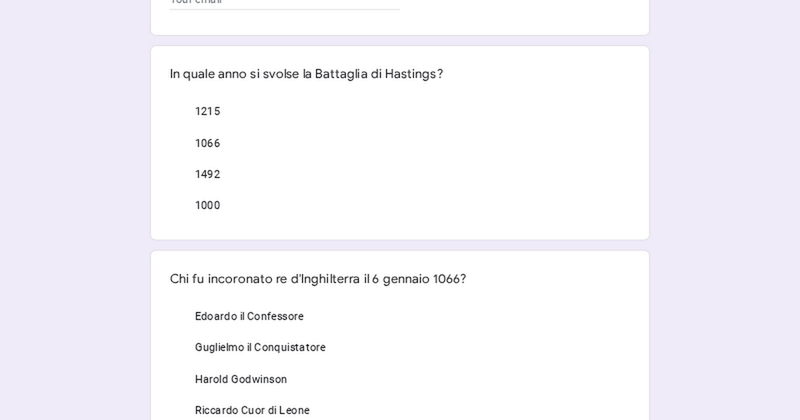Image resolution: width=800 pixels, height=420 pixels.
Task: Click the email field underline at top
Action: pos(284,9)
